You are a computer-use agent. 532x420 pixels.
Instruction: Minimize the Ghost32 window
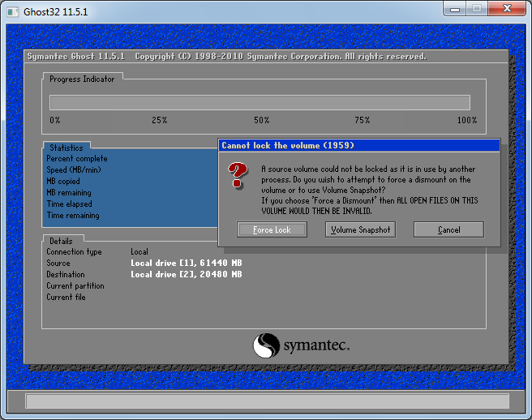pyautogui.click(x=455, y=9)
